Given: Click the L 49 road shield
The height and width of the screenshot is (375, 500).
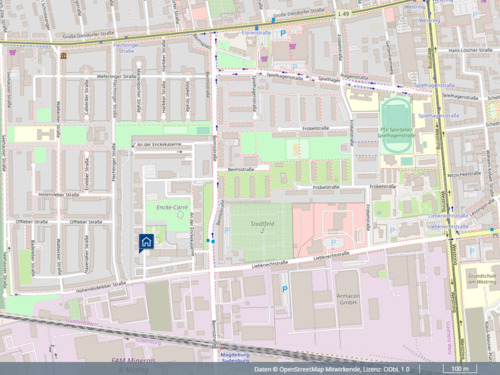Looking at the screenshot, I should (343, 14).
